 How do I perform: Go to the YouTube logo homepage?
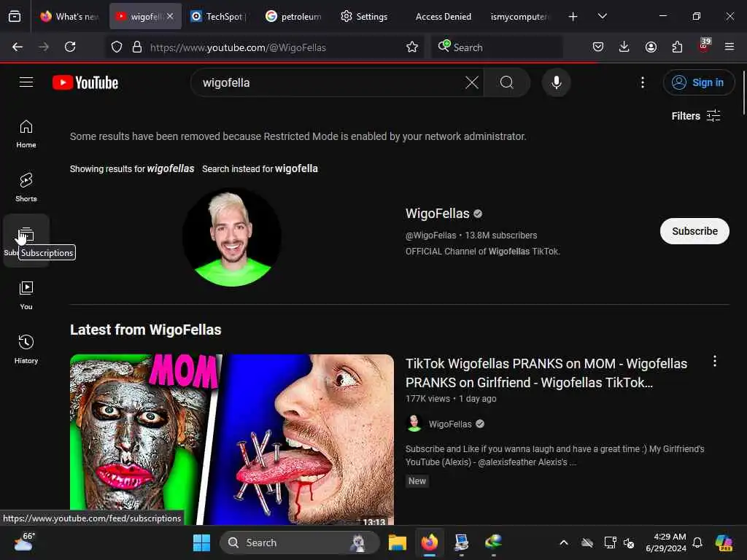[85, 82]
